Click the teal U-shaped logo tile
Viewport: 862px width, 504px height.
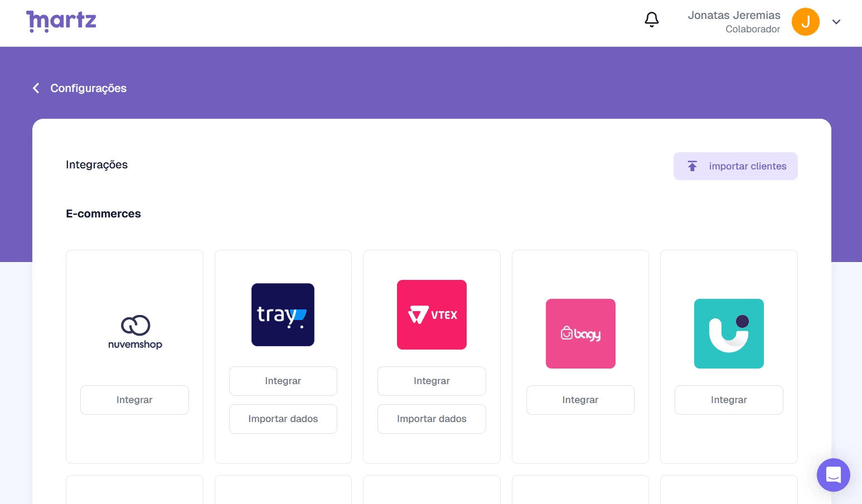(729, 333)
